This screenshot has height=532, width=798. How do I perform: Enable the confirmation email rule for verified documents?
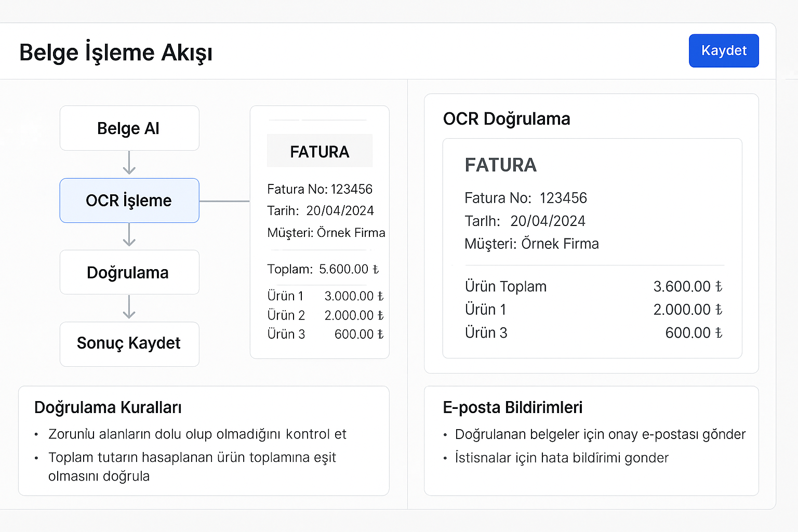600,434
